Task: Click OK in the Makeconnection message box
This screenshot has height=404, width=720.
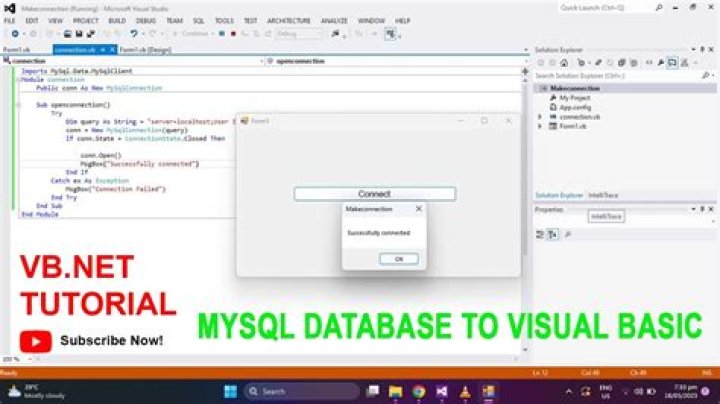Action: (x=399, y=259)
